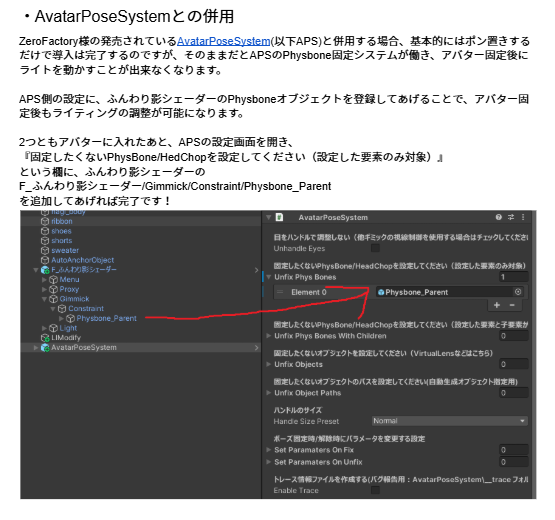Click the sweater object cube icon
This screenshot has width=555, height=520.
[x=45, y=250]
